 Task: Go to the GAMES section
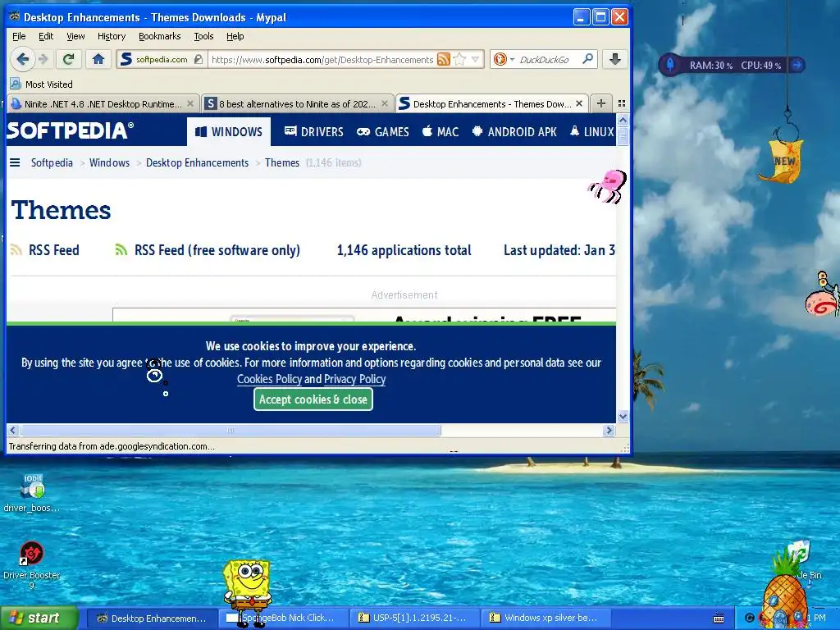tap(382, 132)
